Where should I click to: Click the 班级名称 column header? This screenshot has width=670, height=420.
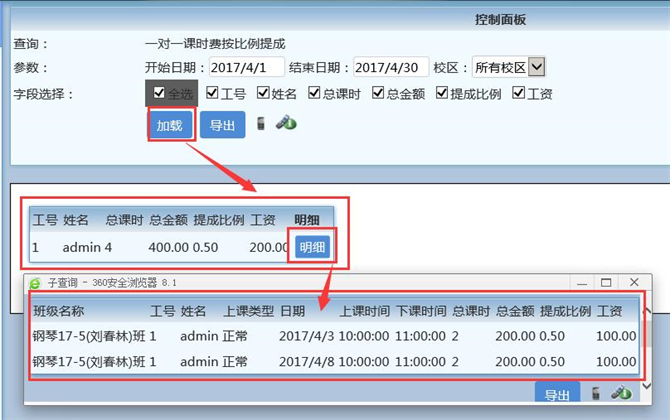coord(59,311)
